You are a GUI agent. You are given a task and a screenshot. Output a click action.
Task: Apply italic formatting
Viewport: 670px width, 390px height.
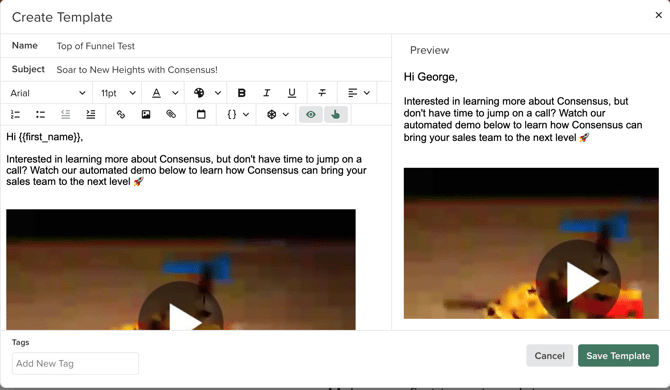[x=267, y=93]
